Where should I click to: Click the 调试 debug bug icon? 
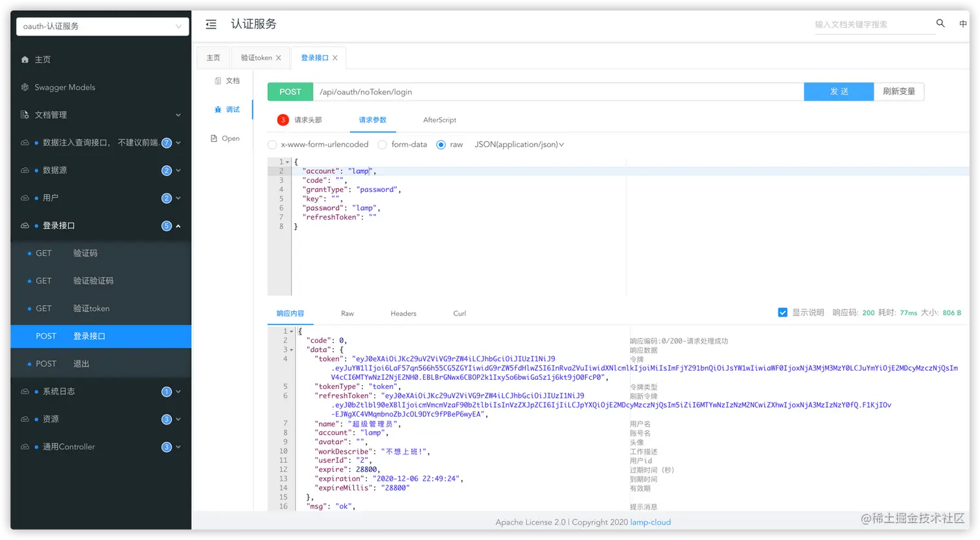218,110
